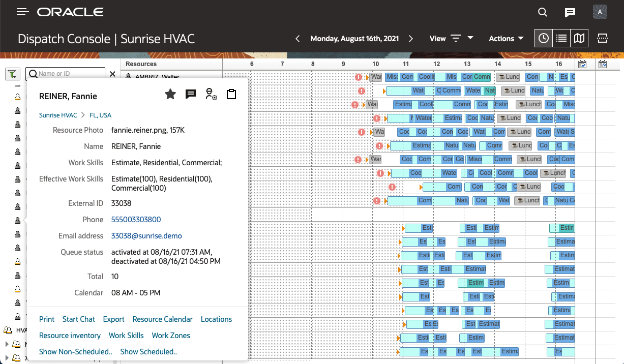624x364 pixels.
Task: Click the user avatar in top right
Action: pyautogui.click(x=600, y=12)
